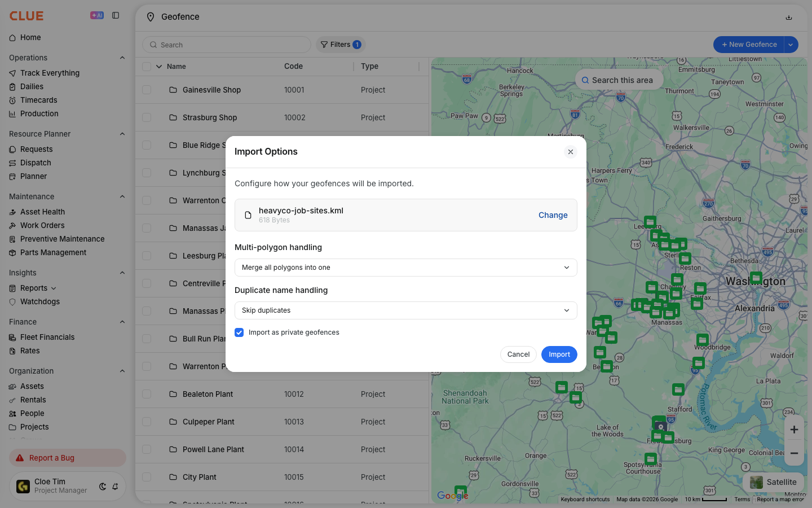
Task: Click the dark mode moon icon
Action: tap(103, 487)
